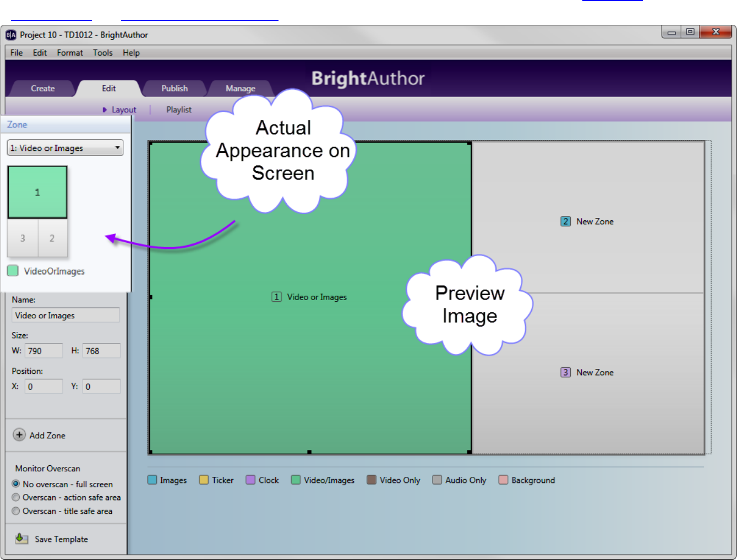Select the green Video or Images zone

pos(310,297)
